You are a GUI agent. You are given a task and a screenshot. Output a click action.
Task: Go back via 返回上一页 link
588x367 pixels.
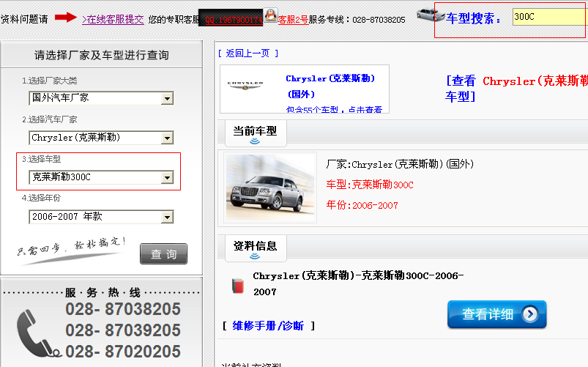click(x=248, y=53)
